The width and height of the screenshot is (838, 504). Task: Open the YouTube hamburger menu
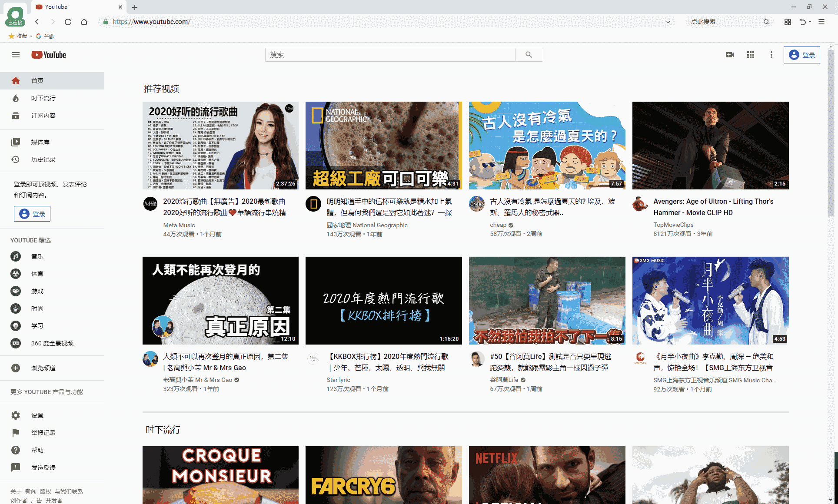[16, 55]
